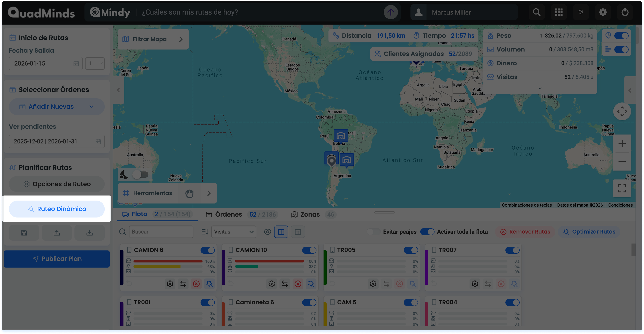Click the Buscar fleet search field

(161, 232)
